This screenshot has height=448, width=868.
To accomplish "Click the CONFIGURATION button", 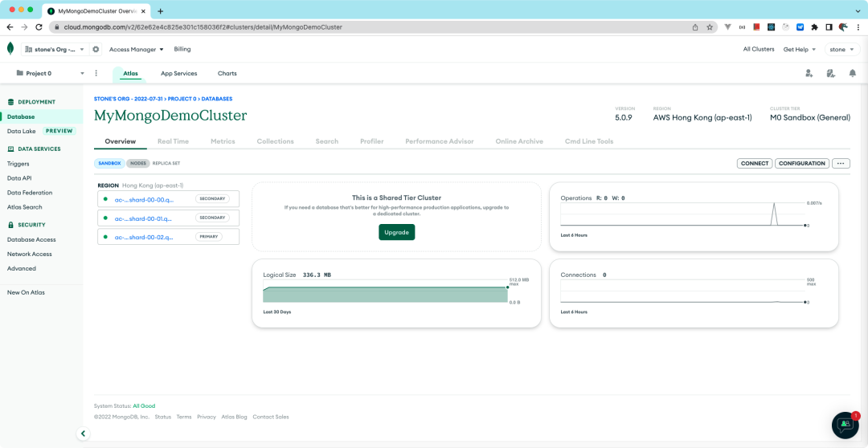I will pos(802,163).
